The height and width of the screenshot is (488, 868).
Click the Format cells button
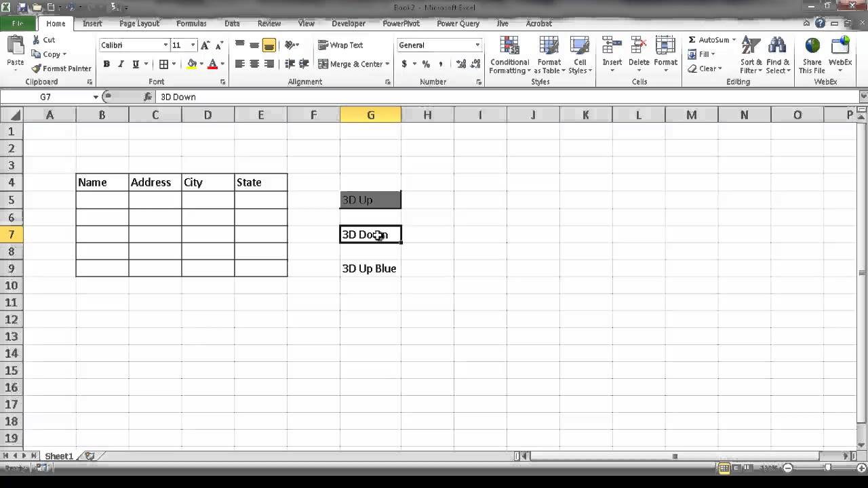665,54
